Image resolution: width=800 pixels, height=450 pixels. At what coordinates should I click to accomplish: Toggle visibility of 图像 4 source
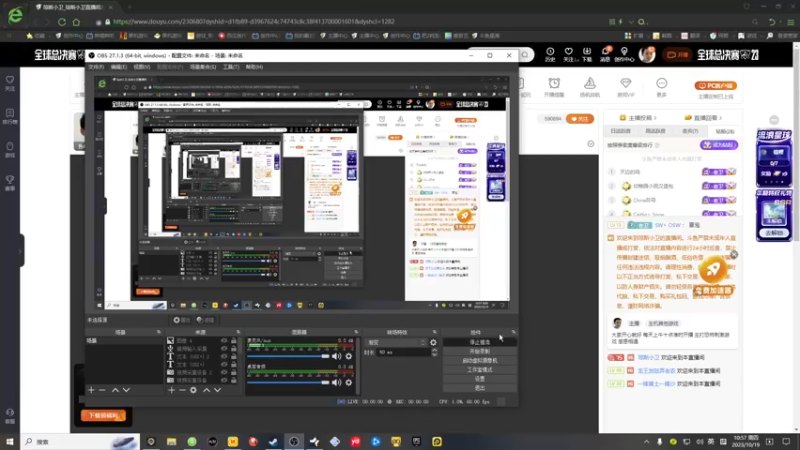pos(223,341)
